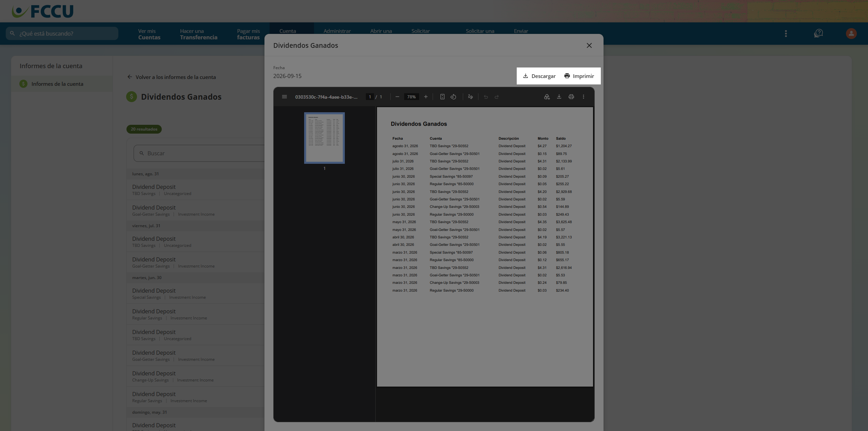Image resolution: width=868 pixels, height=431 pixels.
Task: Open the help chat icon in header
Action: coord(818,33)
